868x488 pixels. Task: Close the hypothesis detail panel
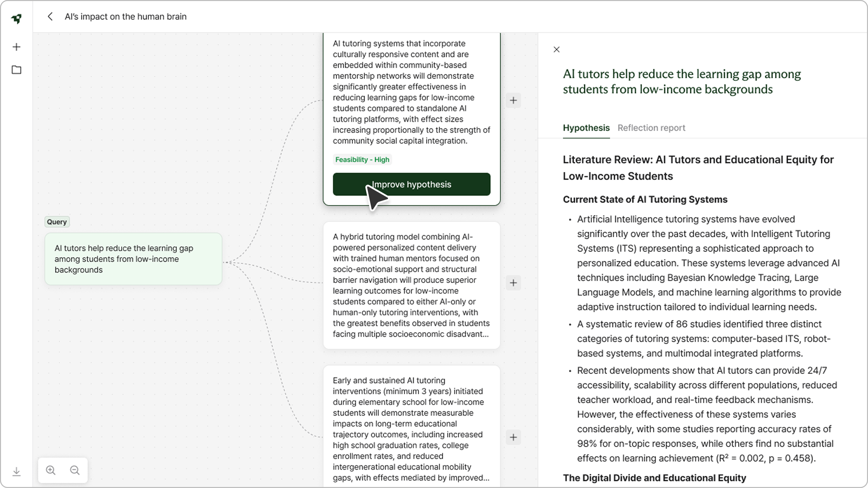pyautogui.click(x=556, y=49)
